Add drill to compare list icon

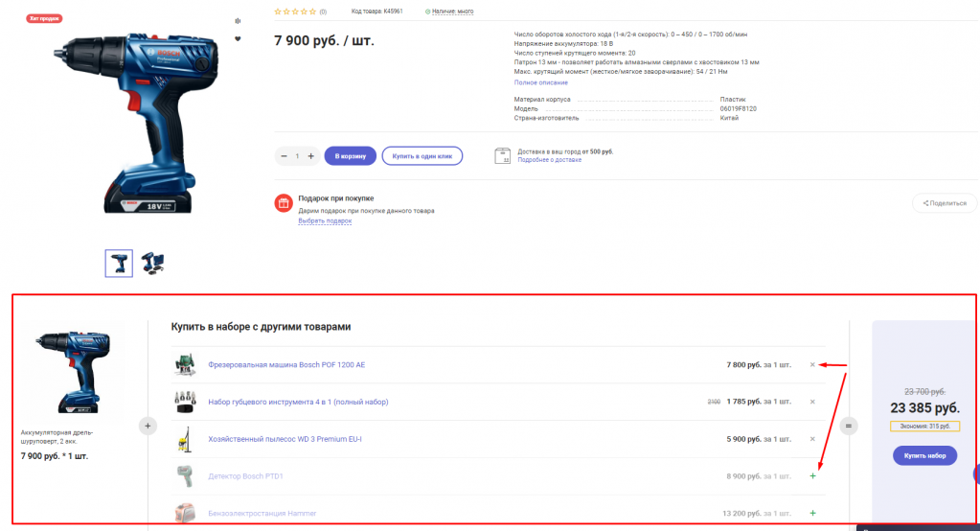[x=238, y=21]
